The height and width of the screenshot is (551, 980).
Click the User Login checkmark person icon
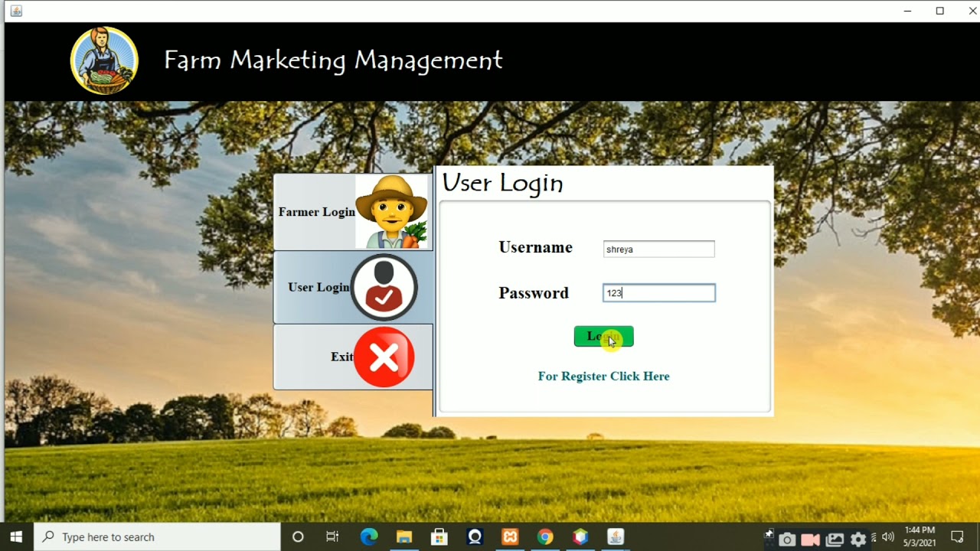coord(384,287)
